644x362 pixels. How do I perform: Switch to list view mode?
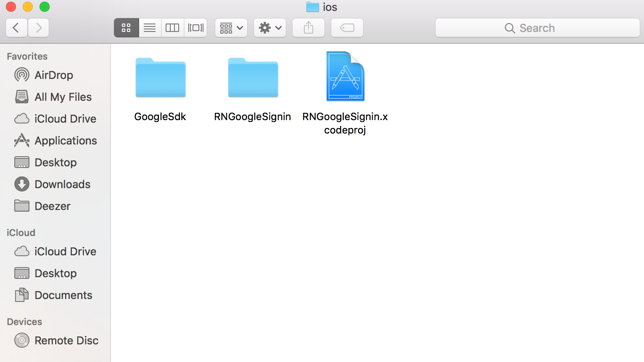150,28
